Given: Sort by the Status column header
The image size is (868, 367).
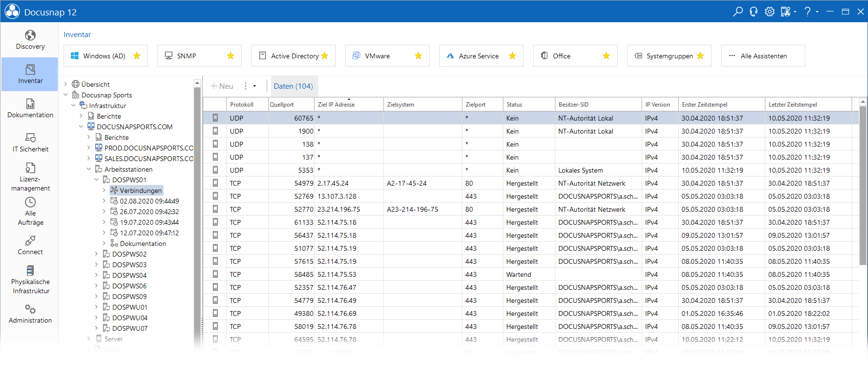Looking at the screenshot, I should click(529, 105).
